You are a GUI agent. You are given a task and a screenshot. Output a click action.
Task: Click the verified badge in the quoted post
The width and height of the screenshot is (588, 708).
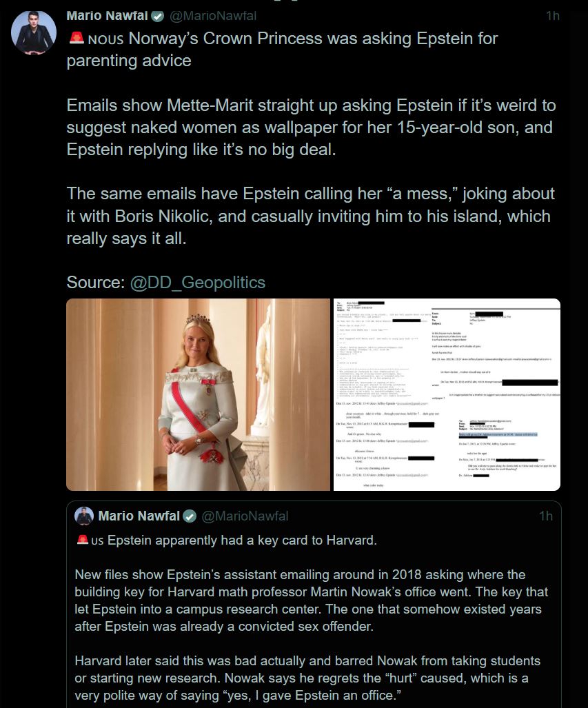190,516
